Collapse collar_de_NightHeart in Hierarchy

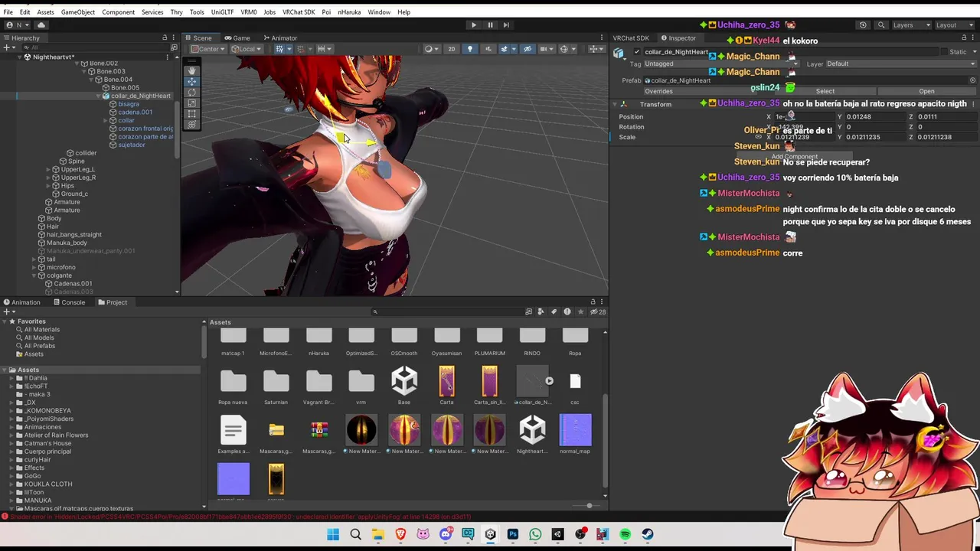[x=100, y=96]
